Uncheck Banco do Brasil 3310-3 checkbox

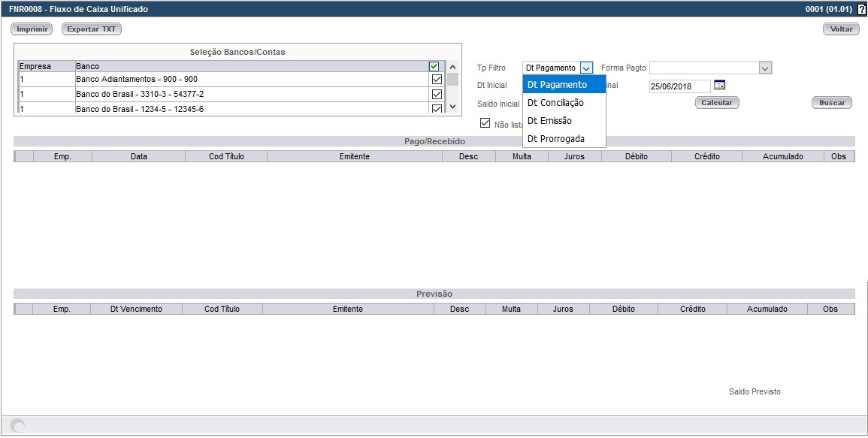click(x=437, y=94)
